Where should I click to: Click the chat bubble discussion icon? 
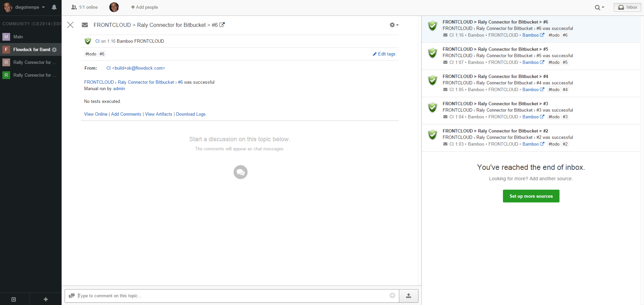[x=241, y=172]
